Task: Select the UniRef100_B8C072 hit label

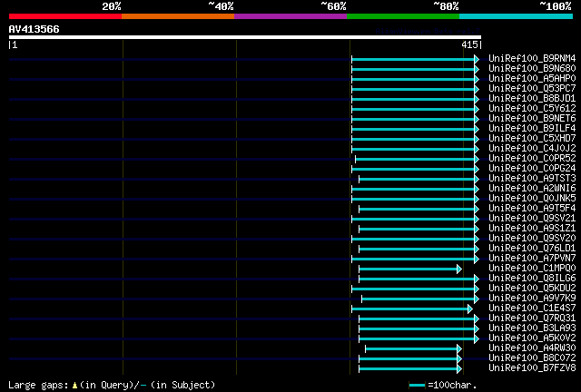Action: click(x=532, y=358)
